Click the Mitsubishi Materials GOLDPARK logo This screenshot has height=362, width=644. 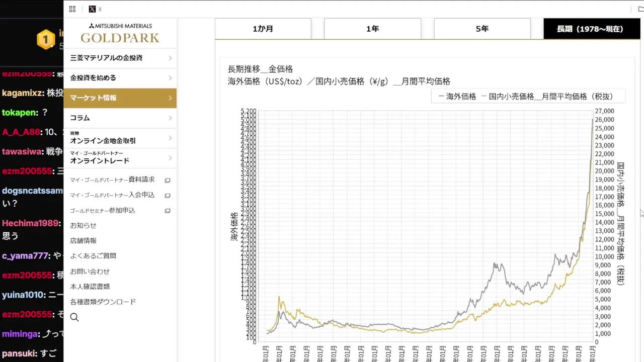(x=120, y=33)
